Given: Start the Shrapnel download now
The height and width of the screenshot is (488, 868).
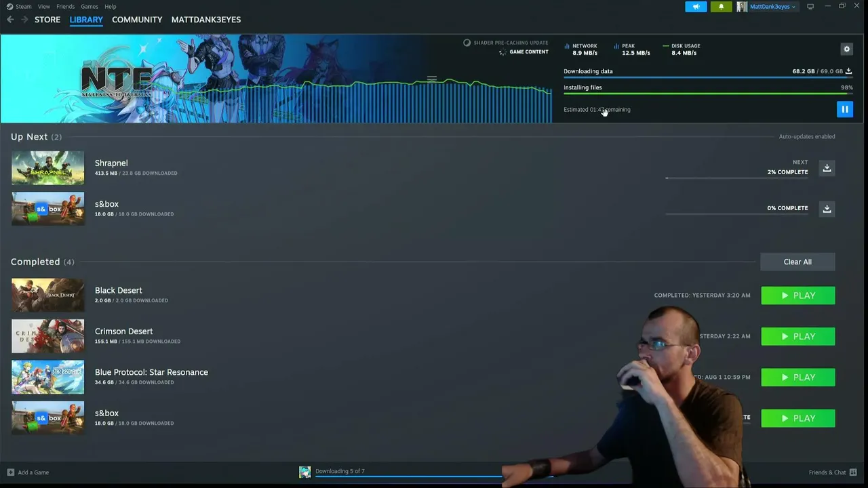Looking at the screenshot, I should [x=827, y=168].
